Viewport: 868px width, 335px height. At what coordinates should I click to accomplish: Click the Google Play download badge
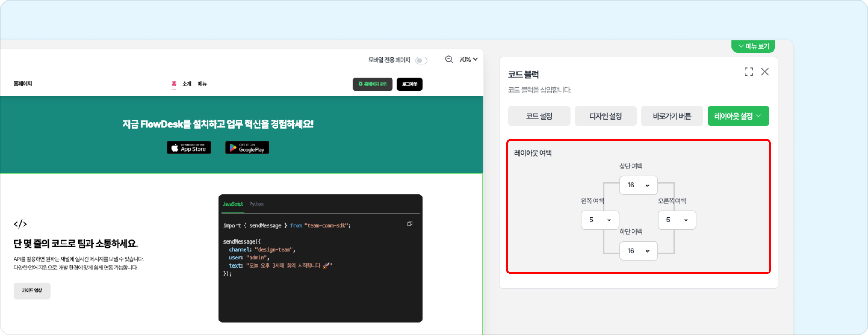(247, 148)
